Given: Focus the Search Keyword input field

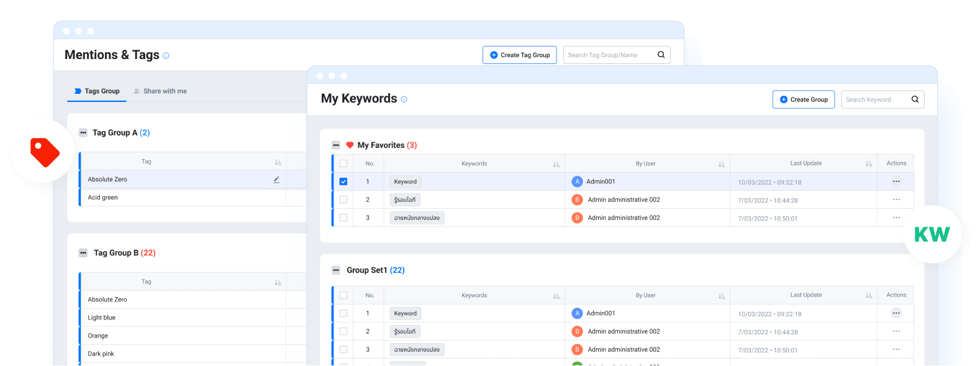Looking at the screenshot, I should 873,99.
